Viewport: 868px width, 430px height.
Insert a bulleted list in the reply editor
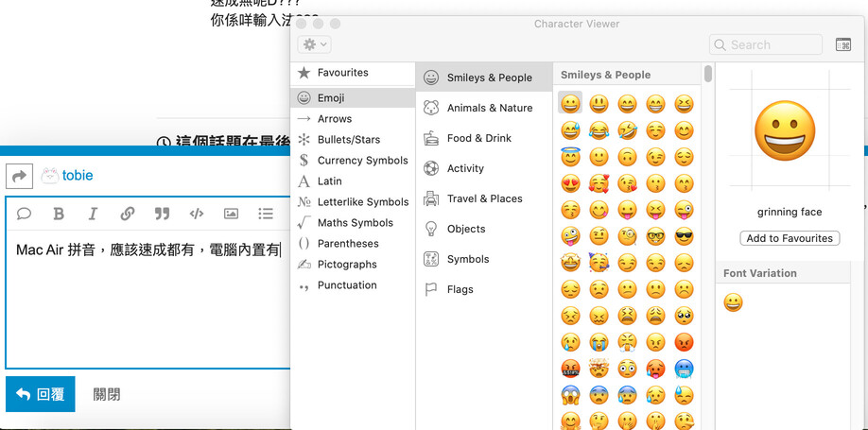pyautogui.click(x=266, y=214)
